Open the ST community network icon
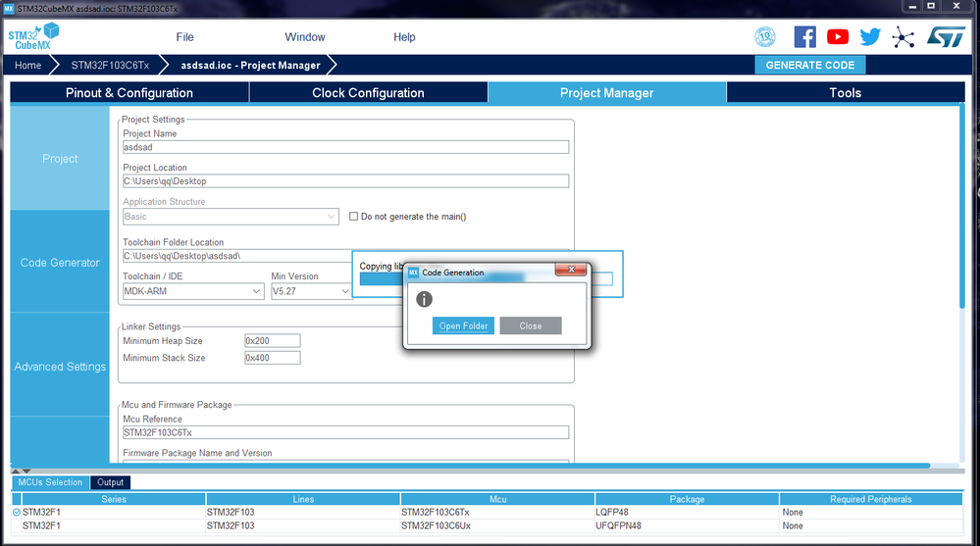Viewport: 980px width, 546px height. (x=903, y=37)
